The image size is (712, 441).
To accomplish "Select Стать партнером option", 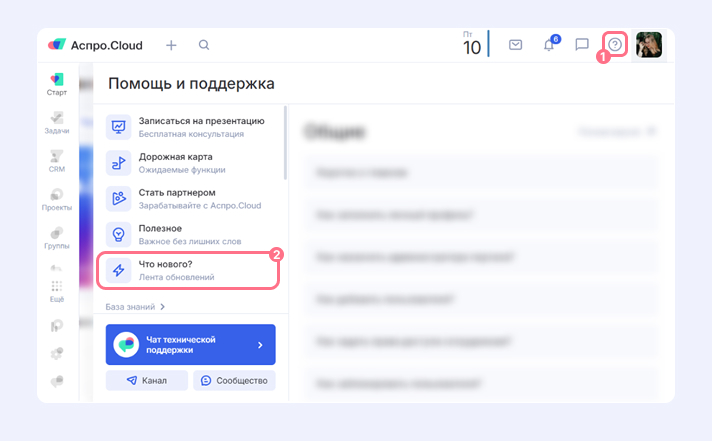I will pyautogui.click(x=190, y=198).
